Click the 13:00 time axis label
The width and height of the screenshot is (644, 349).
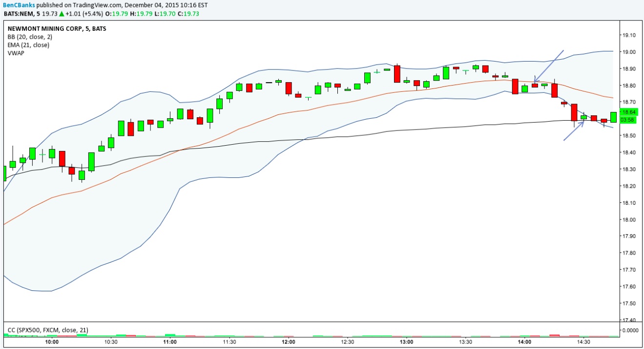(x=406, y=342)
